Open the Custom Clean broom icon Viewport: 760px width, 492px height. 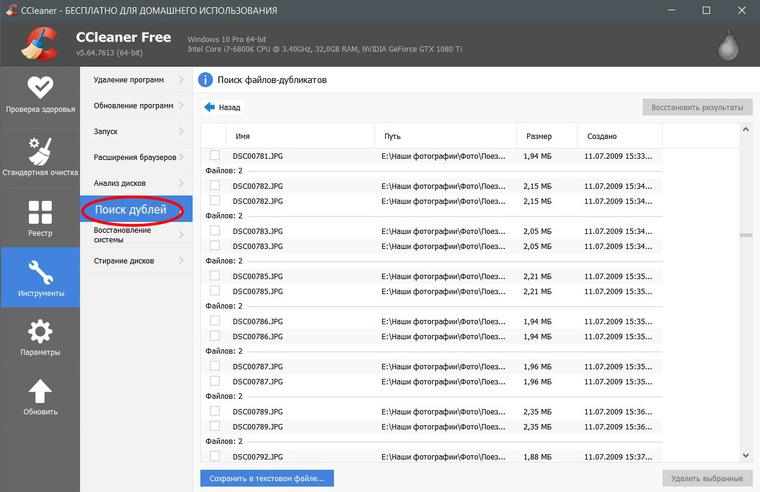point(40,151)
